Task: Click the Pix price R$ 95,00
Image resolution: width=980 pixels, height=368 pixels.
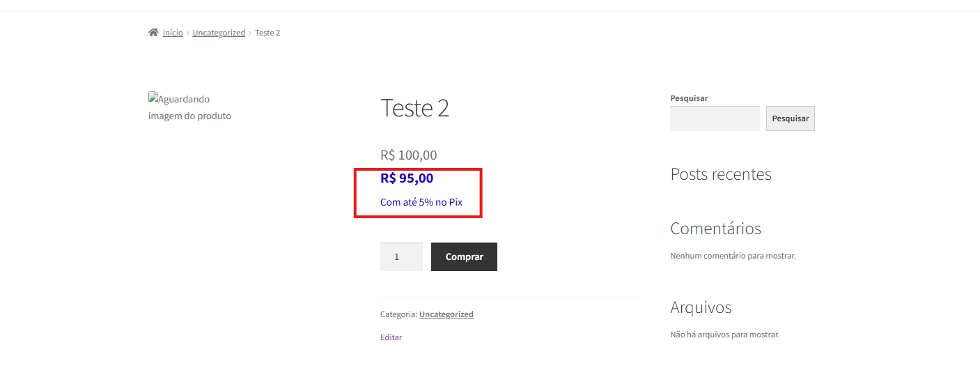Action: tap(407, 178)
